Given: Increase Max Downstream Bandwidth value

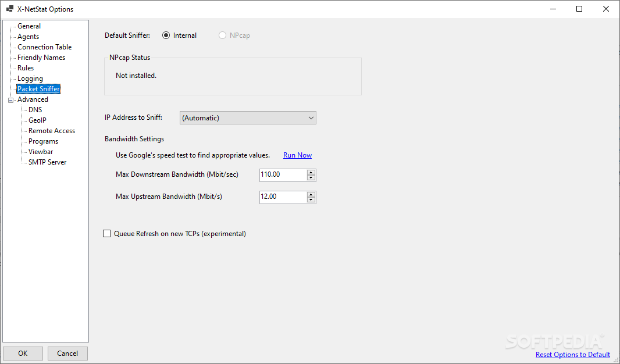Looking at the screenshot, I should (x=311, y=172).
